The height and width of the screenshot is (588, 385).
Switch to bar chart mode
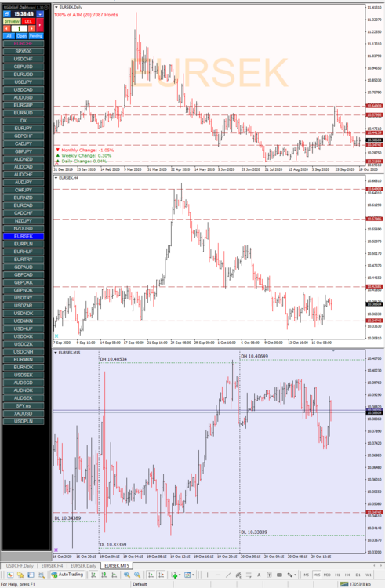coord(94,575)
